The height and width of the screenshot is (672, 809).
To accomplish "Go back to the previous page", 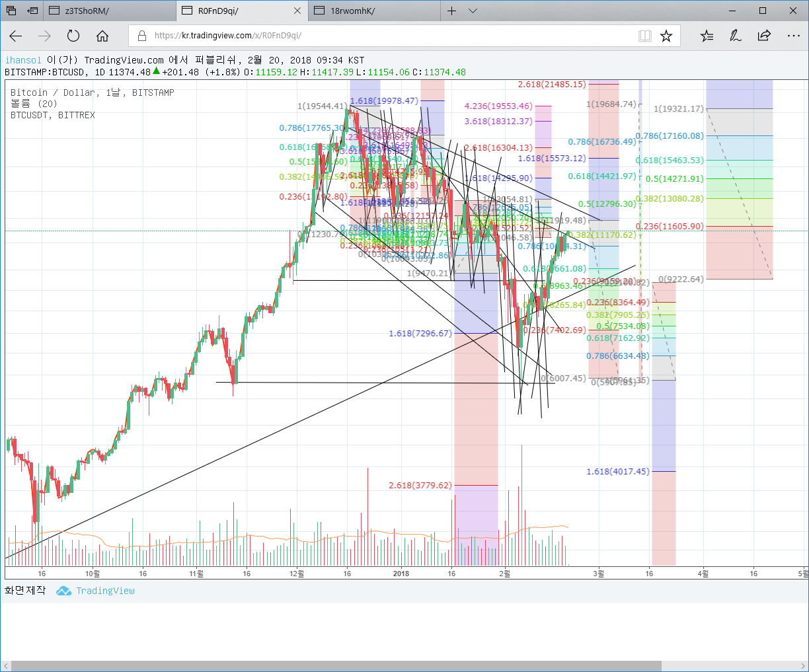I will click(x=16, y=36).
